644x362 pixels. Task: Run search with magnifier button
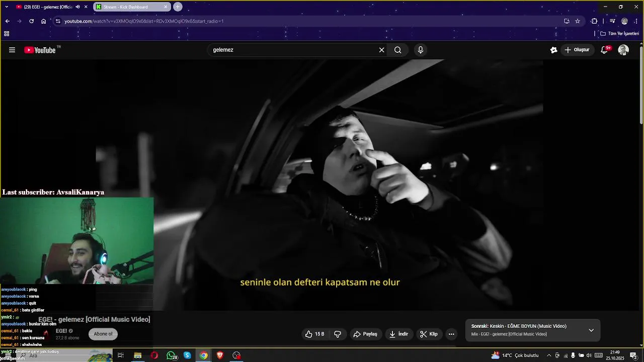click(x=397, y=50)
